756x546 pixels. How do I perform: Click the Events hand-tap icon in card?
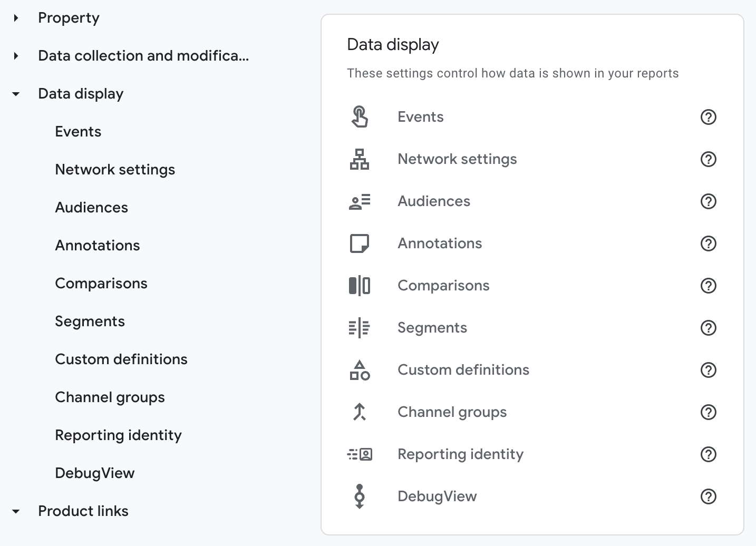pyautogui.click(x=360, y=117)
